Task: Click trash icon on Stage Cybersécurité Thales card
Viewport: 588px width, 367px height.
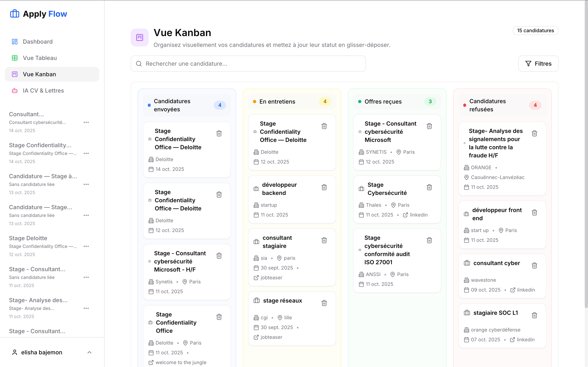Action: (x=429, y=187)
